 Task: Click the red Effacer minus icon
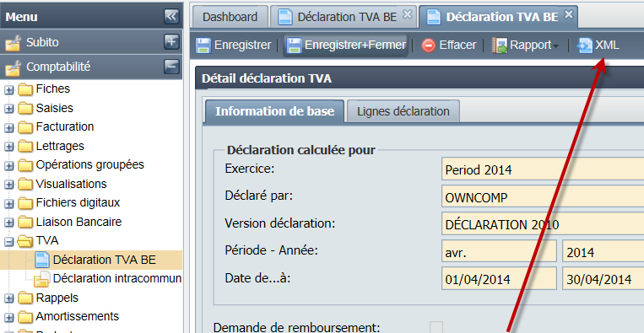[x=429, y=46]
